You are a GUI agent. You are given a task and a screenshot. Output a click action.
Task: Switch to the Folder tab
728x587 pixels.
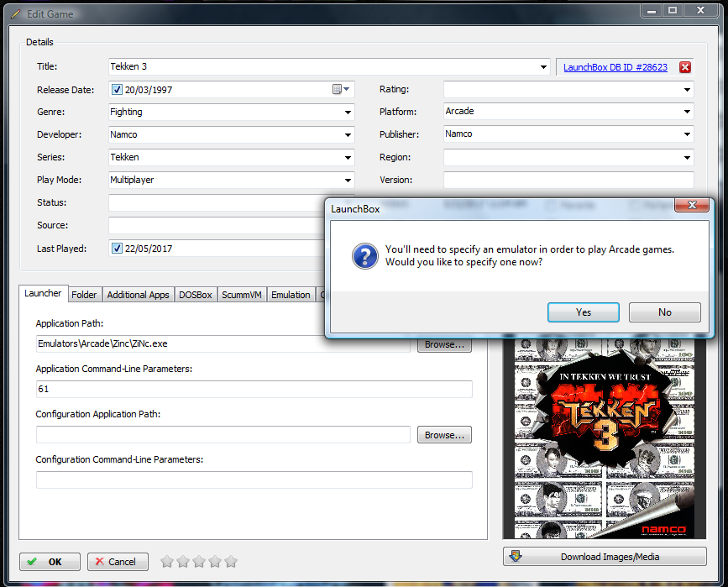[x=84, y=295]
